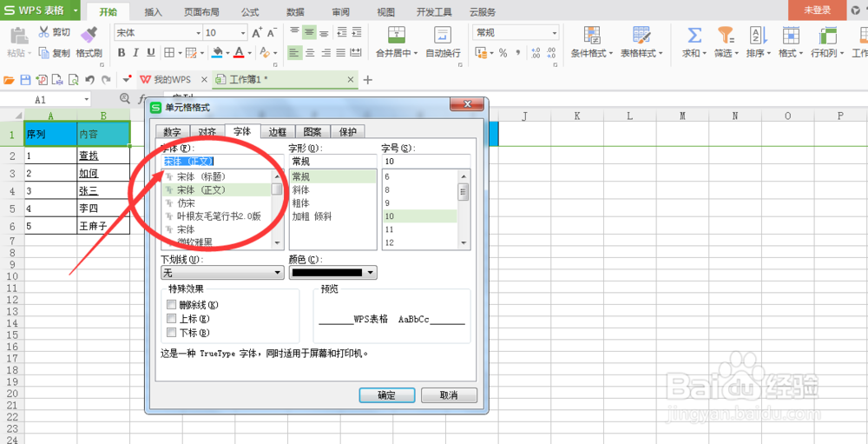Click the Table Style icon
The width and height of the screenshot is (868, 444).
(641, 35)
